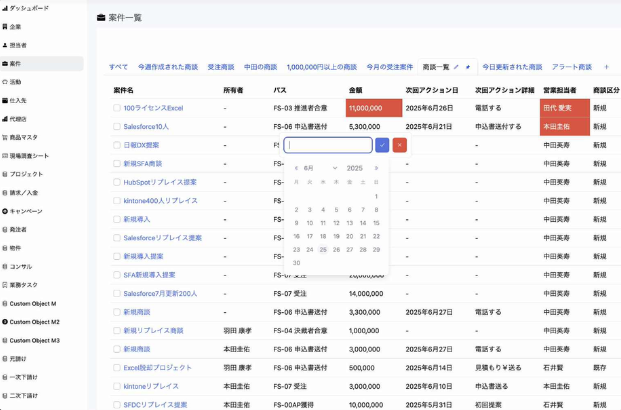The height and width of the screenshot is (410, 621).
Task: Open the Excel脱却プロジェクト record link
Action: click(x=157, y=367)
